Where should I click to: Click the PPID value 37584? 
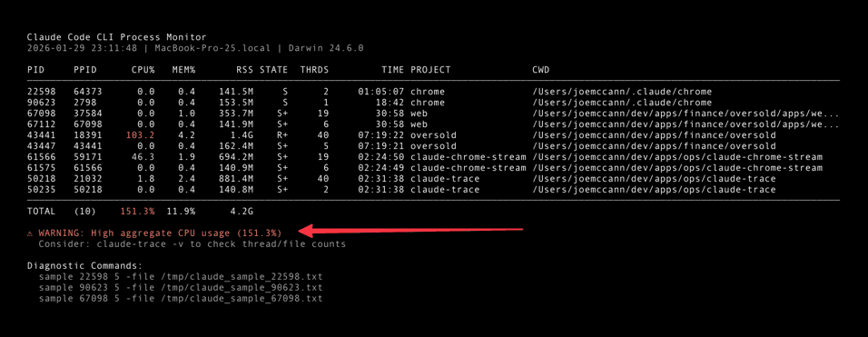(x=88, y=114)
